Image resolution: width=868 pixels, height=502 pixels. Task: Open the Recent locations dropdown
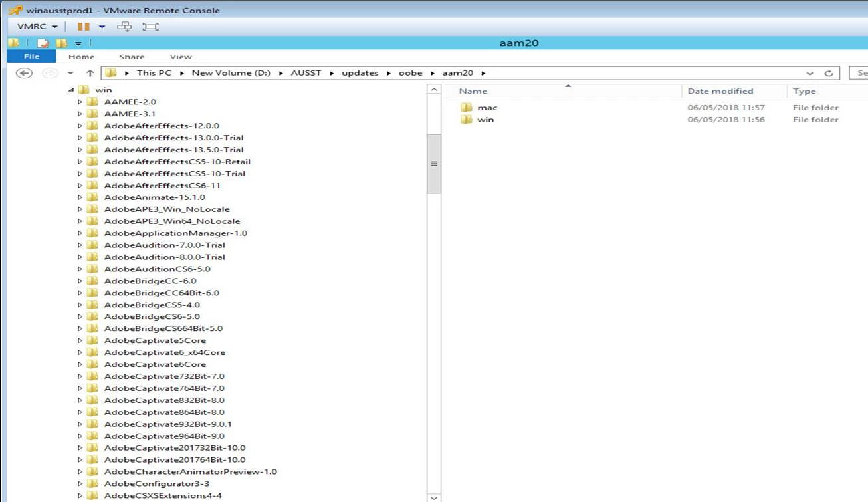click(70, 73)
